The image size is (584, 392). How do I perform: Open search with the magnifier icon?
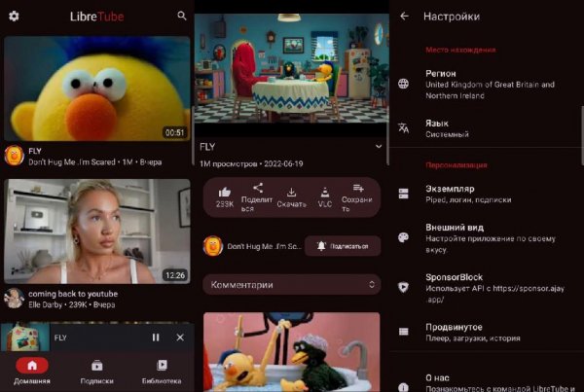point(182,16)
